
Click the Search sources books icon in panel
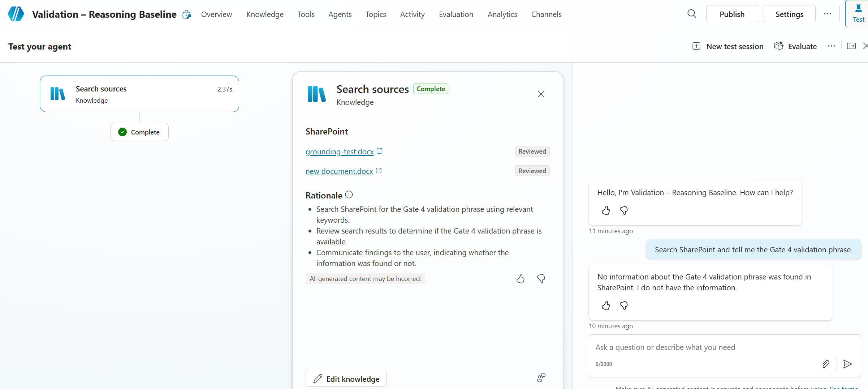click(316, 94)
